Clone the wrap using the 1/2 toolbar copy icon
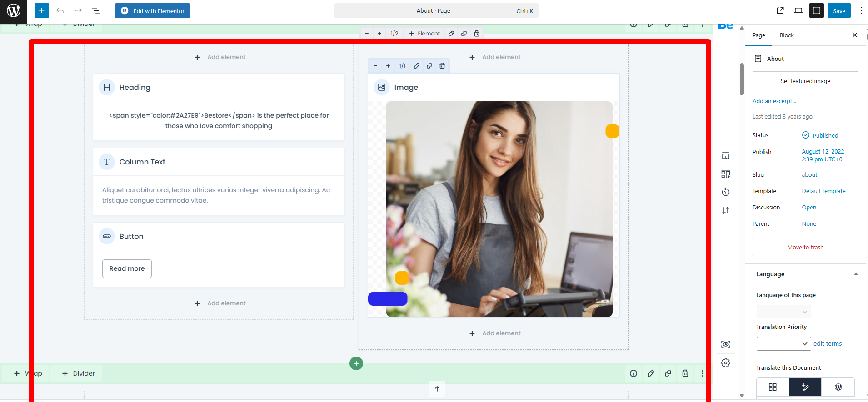The height and width of the screenshot is (402, 868). pos(464,34)
